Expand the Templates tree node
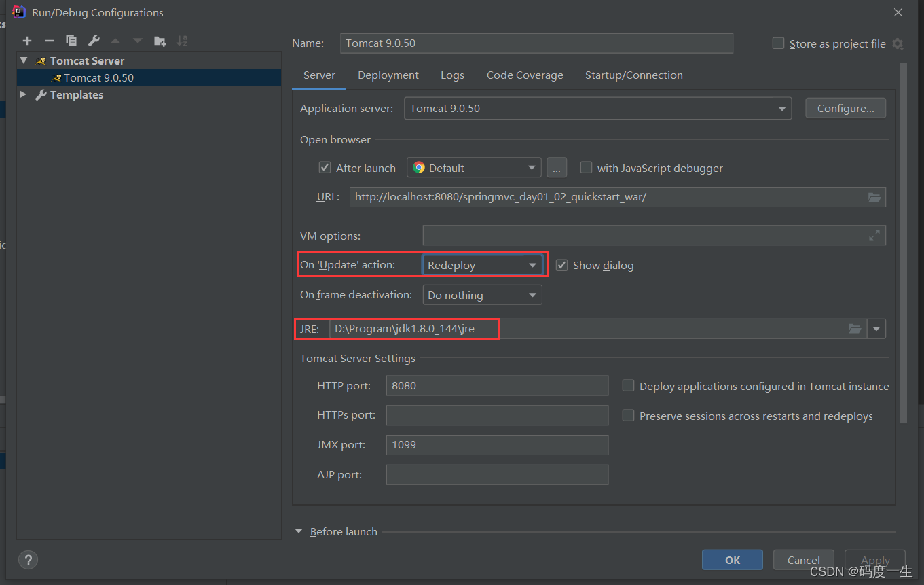The width and height of the screenshot is (924, 585). (24, 94)
